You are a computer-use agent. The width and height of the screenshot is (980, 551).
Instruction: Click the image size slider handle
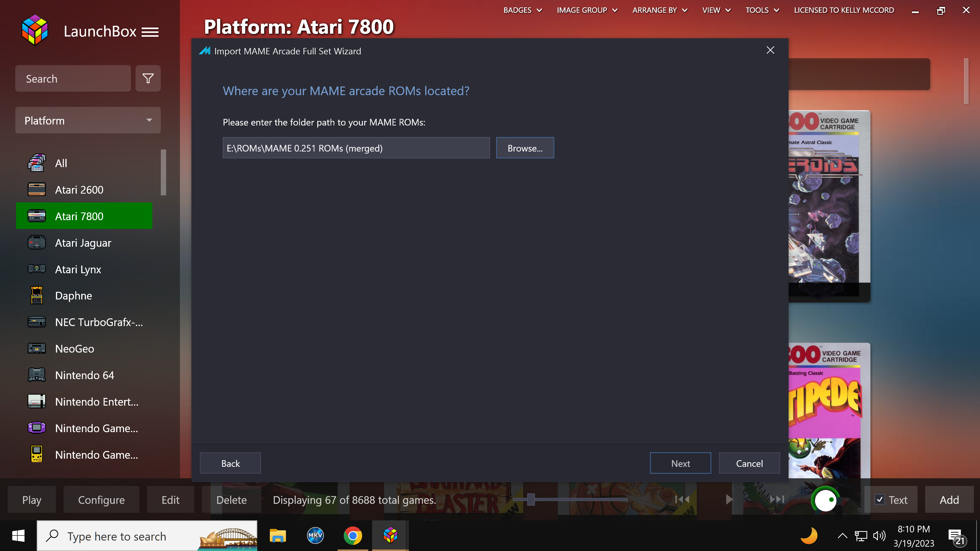pyautogui.click(x=531, y=499)
